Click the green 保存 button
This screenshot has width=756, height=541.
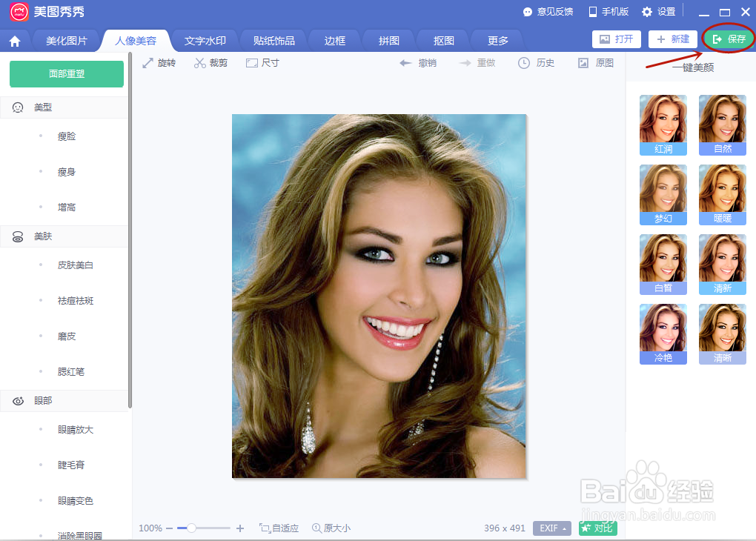(729, 39)
